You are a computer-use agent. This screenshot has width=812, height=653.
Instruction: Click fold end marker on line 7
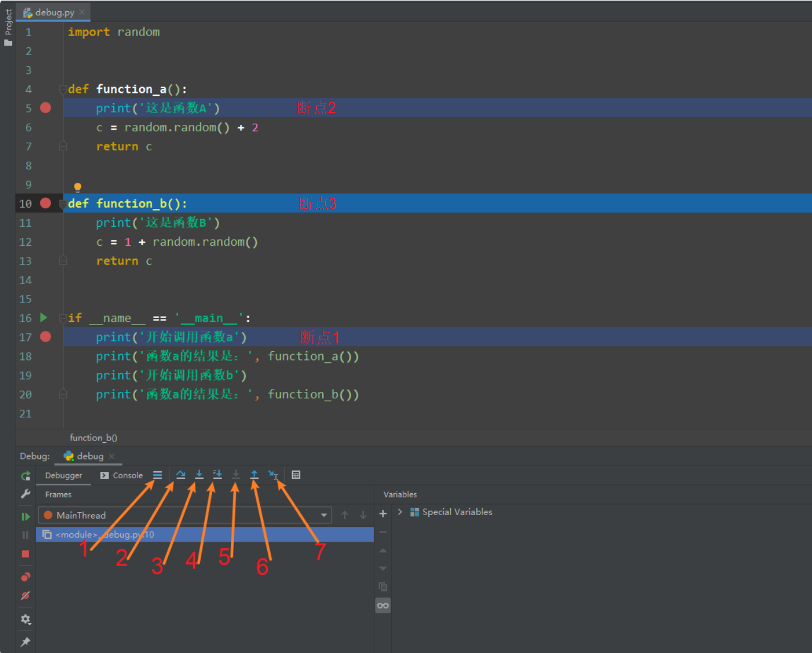63,146
